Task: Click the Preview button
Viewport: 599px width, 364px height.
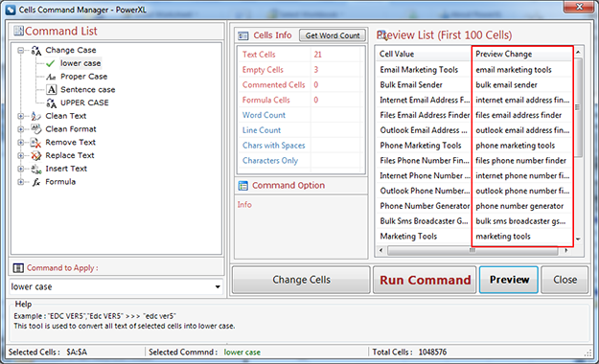Action: [509, 280]
